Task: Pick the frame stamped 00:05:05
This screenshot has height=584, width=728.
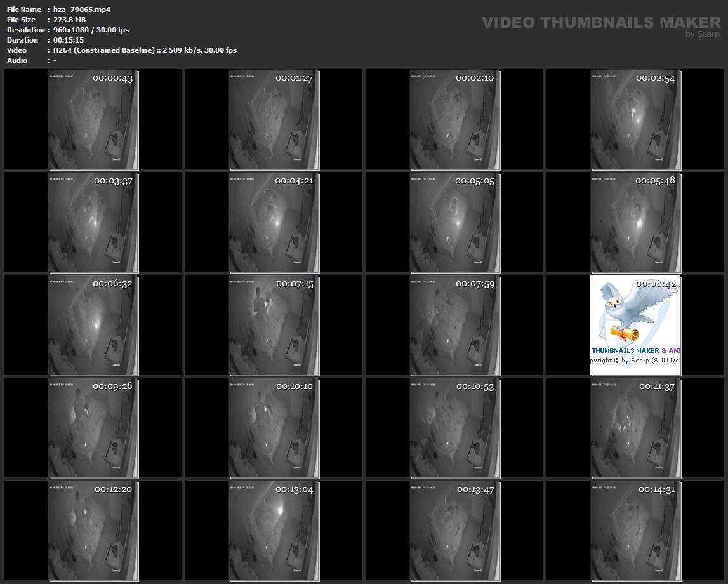Action: 454,222
